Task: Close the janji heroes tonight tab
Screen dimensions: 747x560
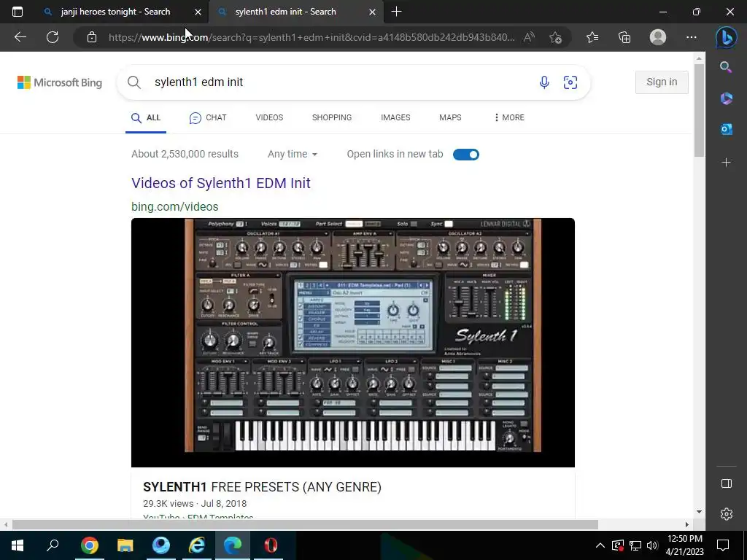Action: pos(198,12)
